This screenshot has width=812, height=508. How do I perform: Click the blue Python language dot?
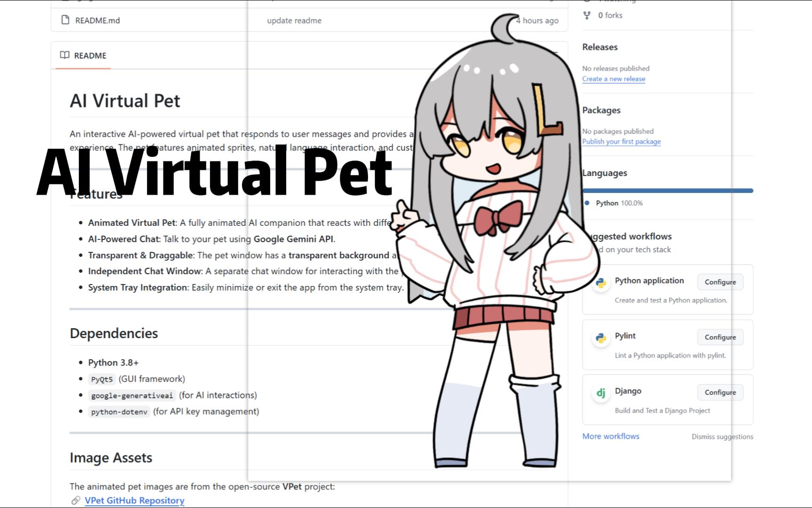587,203
